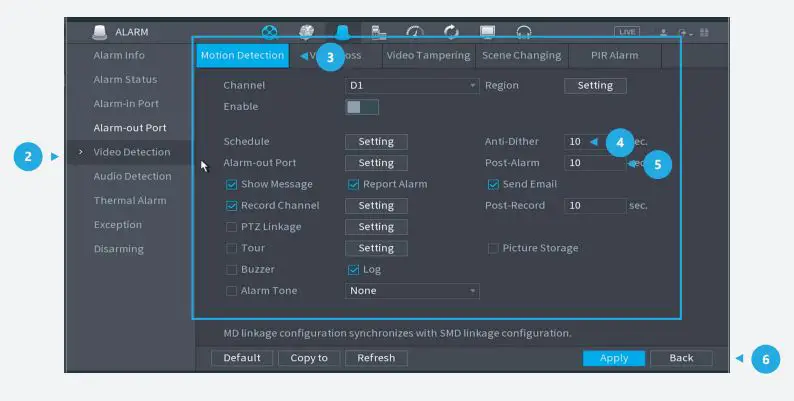Open the Channel D1 dropdown
Image resolution: width=794 pixels, height=401 pixels.
[x=412, y=86]
